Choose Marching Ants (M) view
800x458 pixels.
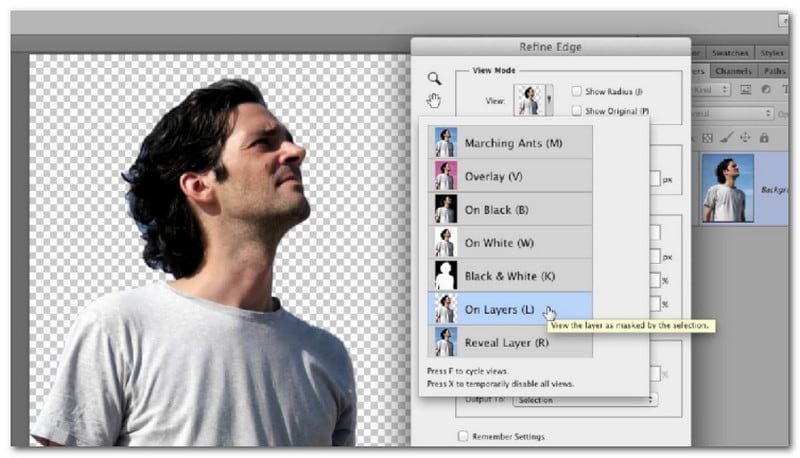tap(510, 142)
